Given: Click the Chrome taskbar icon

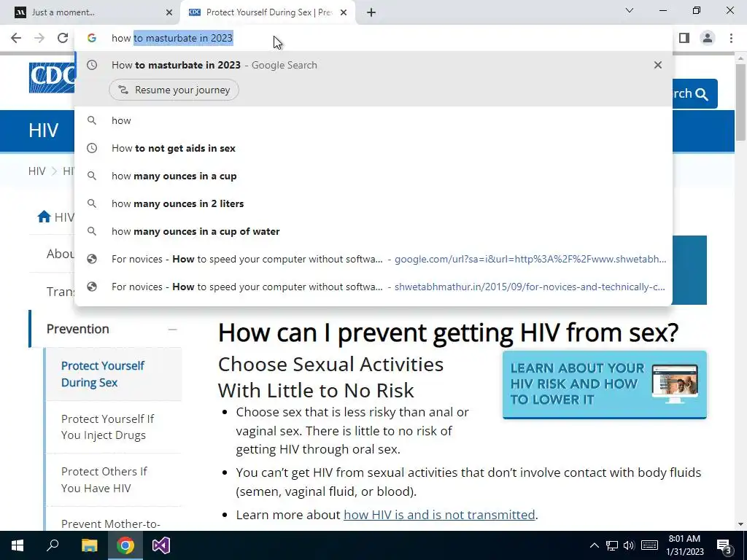Looking at the screenshot, I should 125,545.
